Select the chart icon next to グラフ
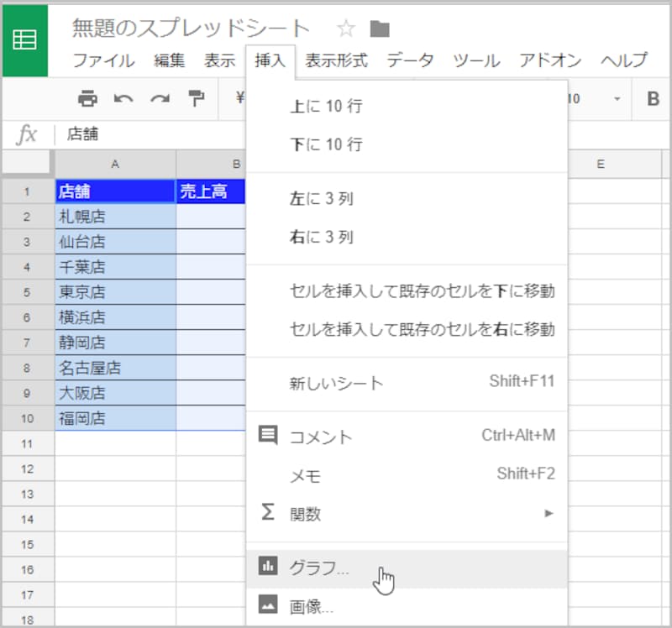672x628 pixels. 267,566
